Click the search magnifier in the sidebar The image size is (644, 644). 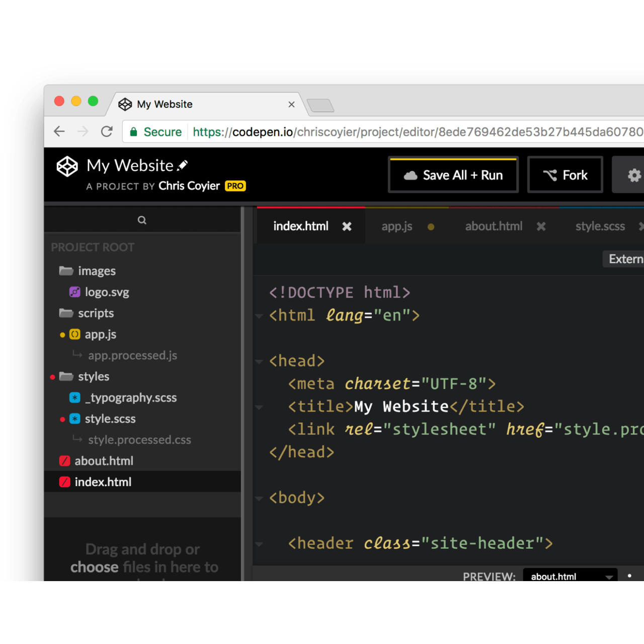click(x=142, y=220)
